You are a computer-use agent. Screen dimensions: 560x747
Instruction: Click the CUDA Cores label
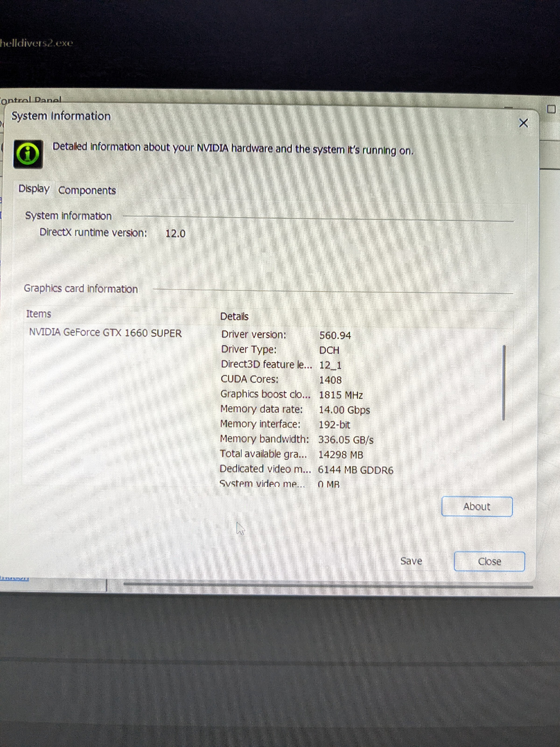coord(249,379)
